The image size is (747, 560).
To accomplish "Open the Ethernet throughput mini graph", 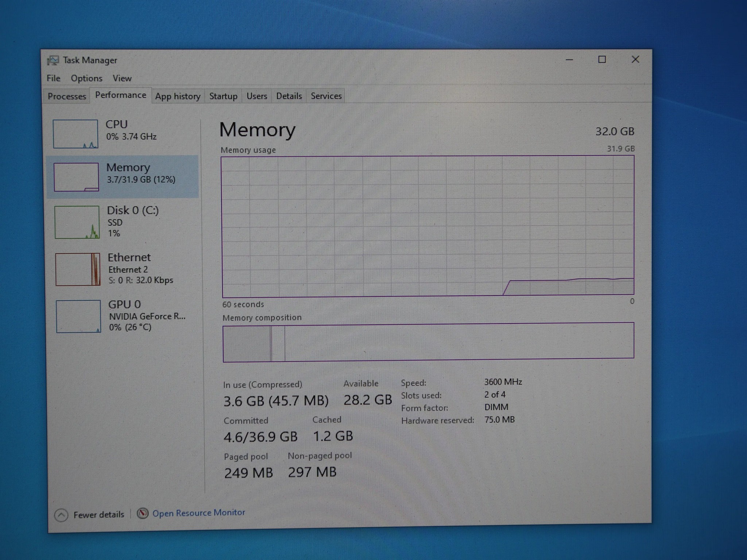I will point(78,269).
